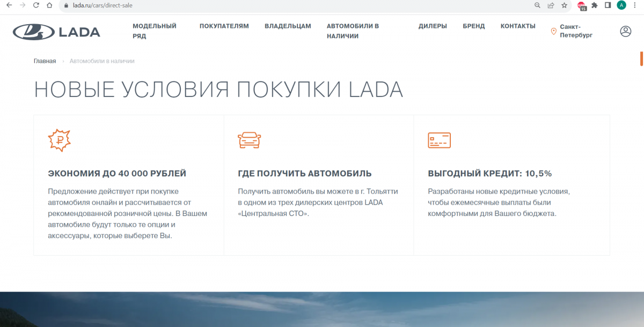The image size is (644, 327).
Task: Open the БРЕНД menu item
Action: coord(474,26)
